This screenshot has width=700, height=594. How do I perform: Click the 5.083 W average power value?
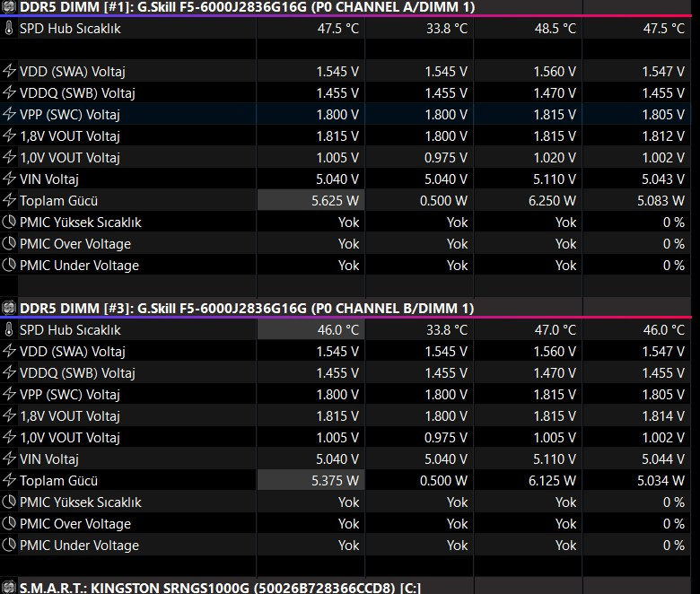pyautogui.click(x=661, y=201)
